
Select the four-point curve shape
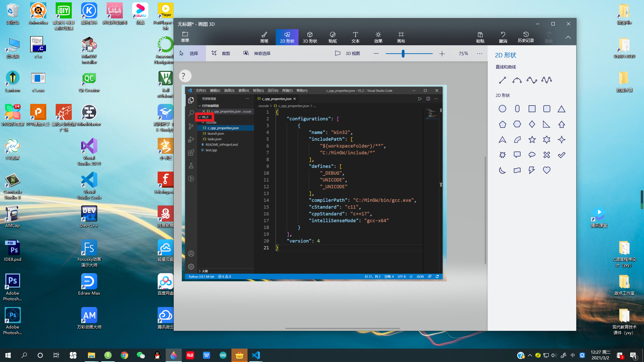tap(547, 80)
